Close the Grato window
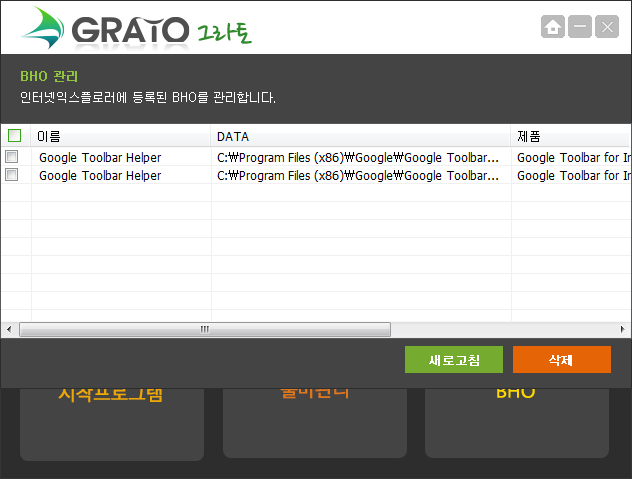 (x=607, y=27)
